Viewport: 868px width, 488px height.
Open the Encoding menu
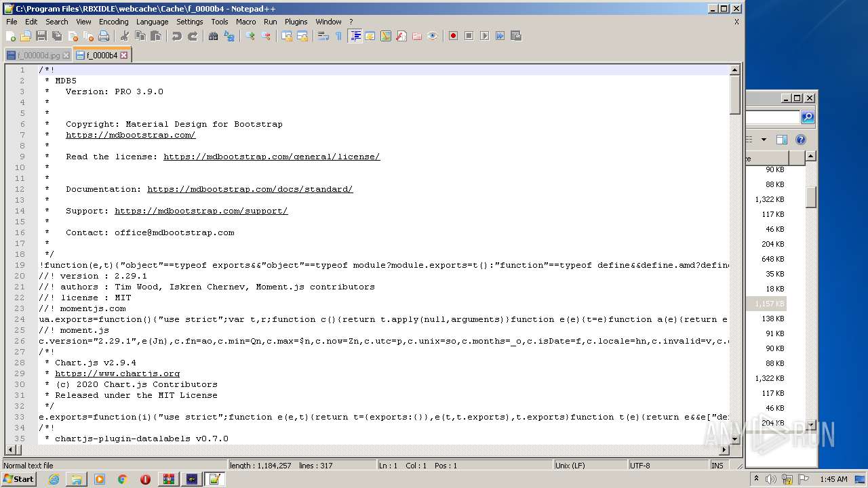113,22
